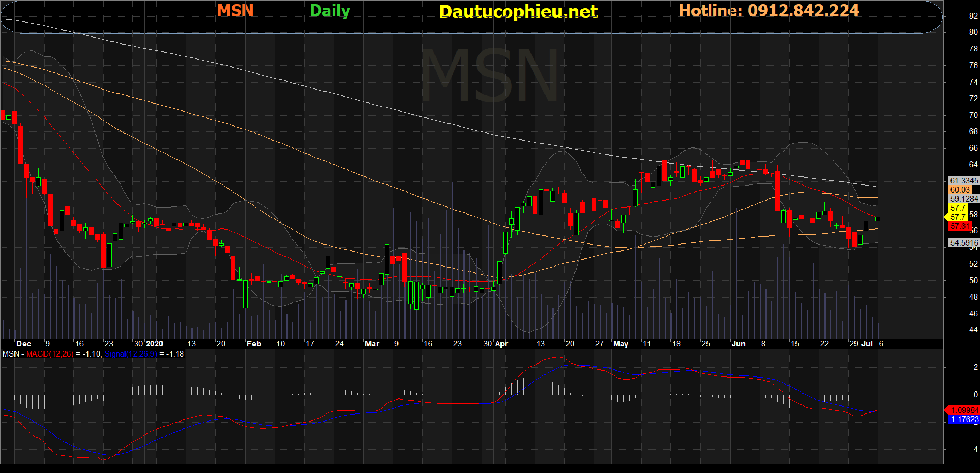Click the red -1.09984 MACD value tag
Viewport: 980px width, 473px height.
pos(963,410)
